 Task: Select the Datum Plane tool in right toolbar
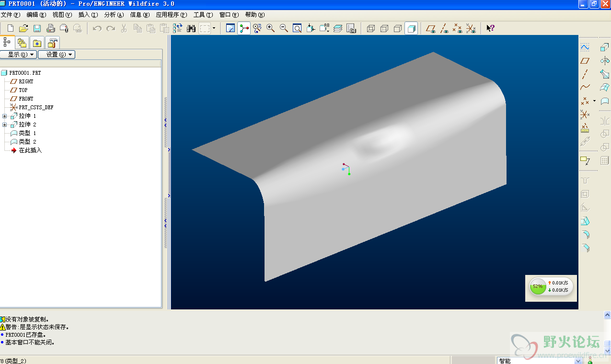[x=585, y=61]
